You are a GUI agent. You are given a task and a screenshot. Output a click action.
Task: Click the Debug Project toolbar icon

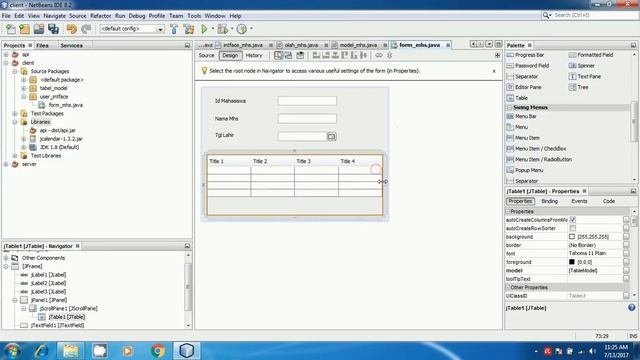[x=222, y=29]
